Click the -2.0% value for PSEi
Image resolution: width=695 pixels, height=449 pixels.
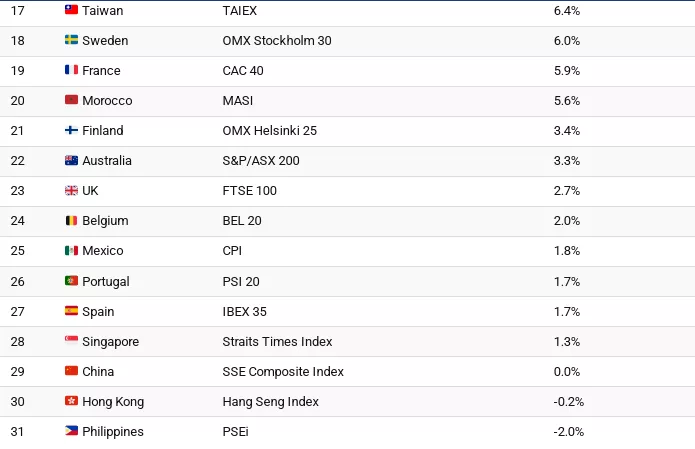tap(568, 431)
